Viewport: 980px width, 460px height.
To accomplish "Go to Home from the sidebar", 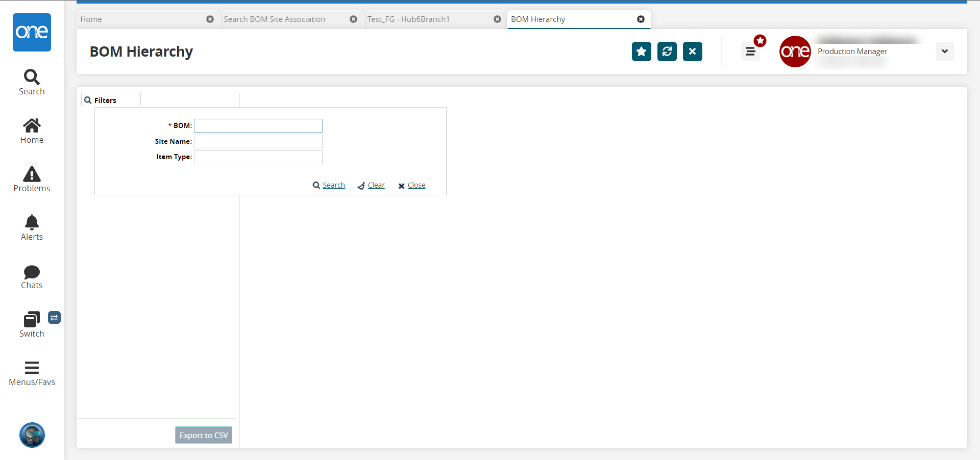I will pos(32,131).
